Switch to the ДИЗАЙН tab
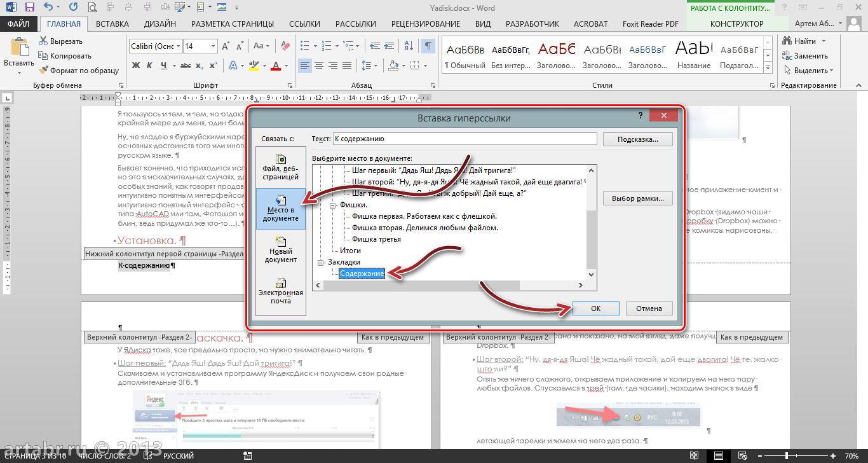This screenshot has height=463, width=868. (160, 24)
